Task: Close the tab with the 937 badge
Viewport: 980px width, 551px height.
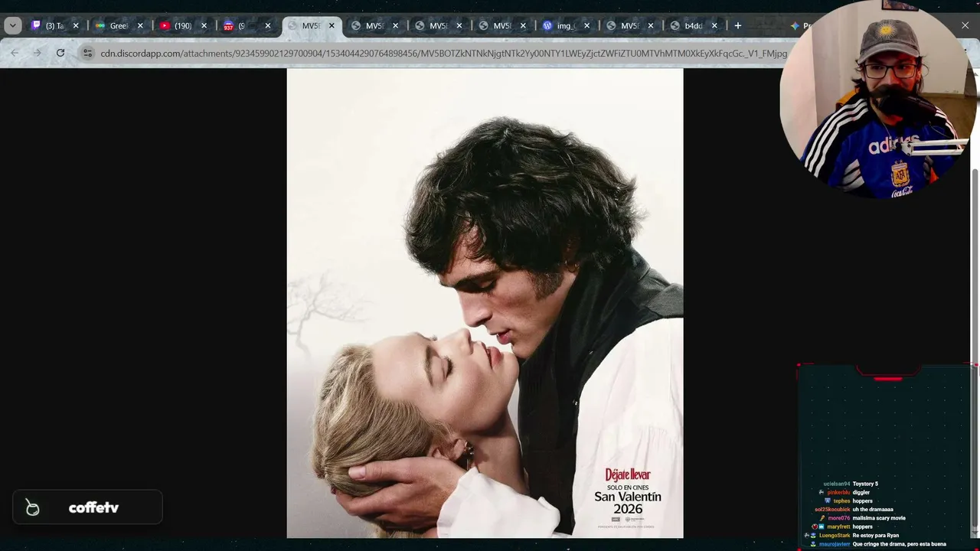Action: (x=268, y=25)
